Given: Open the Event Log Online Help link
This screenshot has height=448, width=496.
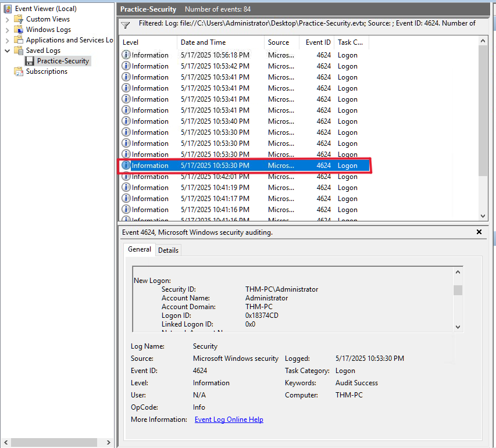Looking at the screenshot, I should point(229,420).
